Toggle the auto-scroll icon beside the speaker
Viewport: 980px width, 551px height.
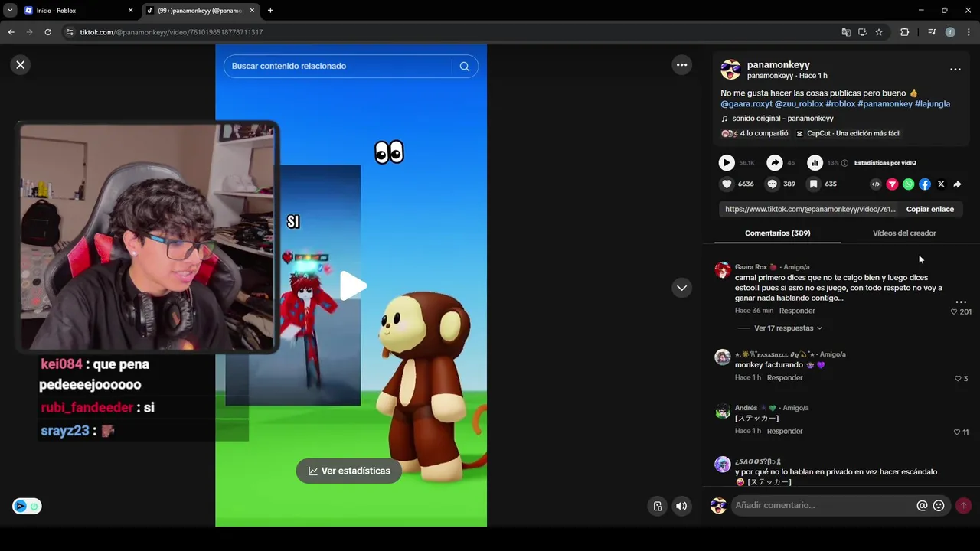coord(658,506)
